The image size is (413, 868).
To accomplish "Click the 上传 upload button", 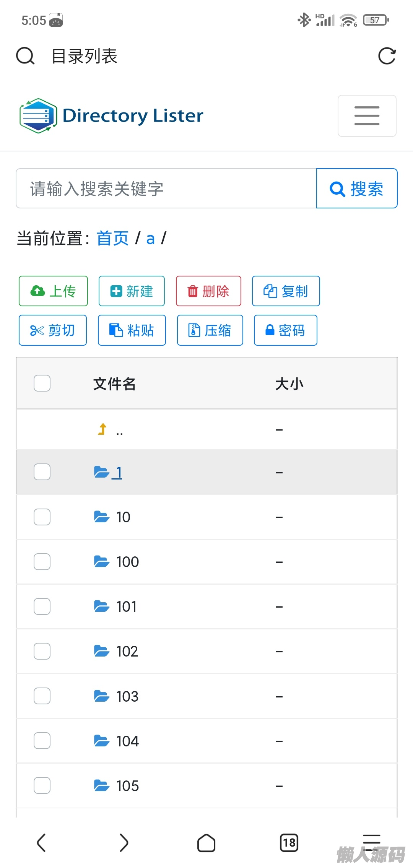I will point(53,291).
